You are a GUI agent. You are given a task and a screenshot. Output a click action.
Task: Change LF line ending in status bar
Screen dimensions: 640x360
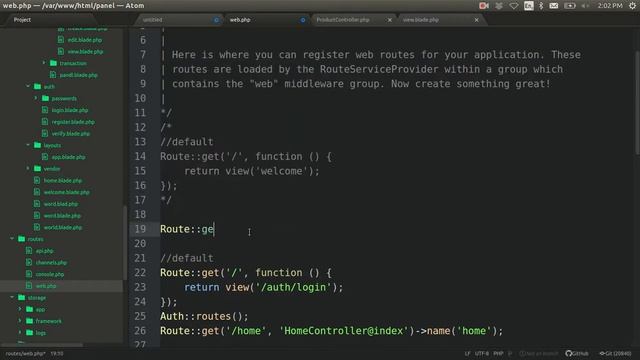point(467,353)
